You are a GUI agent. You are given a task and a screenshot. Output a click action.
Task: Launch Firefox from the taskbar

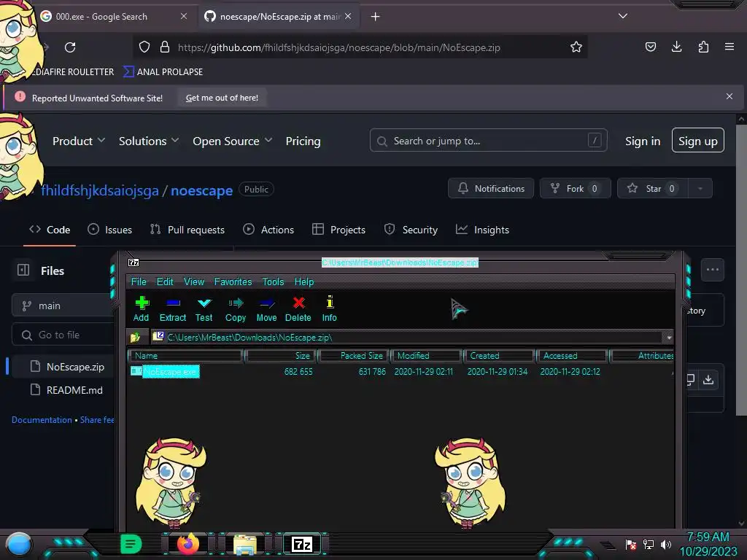click(188, 544)
